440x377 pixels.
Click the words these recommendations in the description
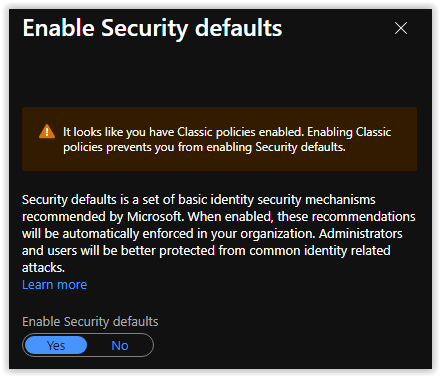346,217
